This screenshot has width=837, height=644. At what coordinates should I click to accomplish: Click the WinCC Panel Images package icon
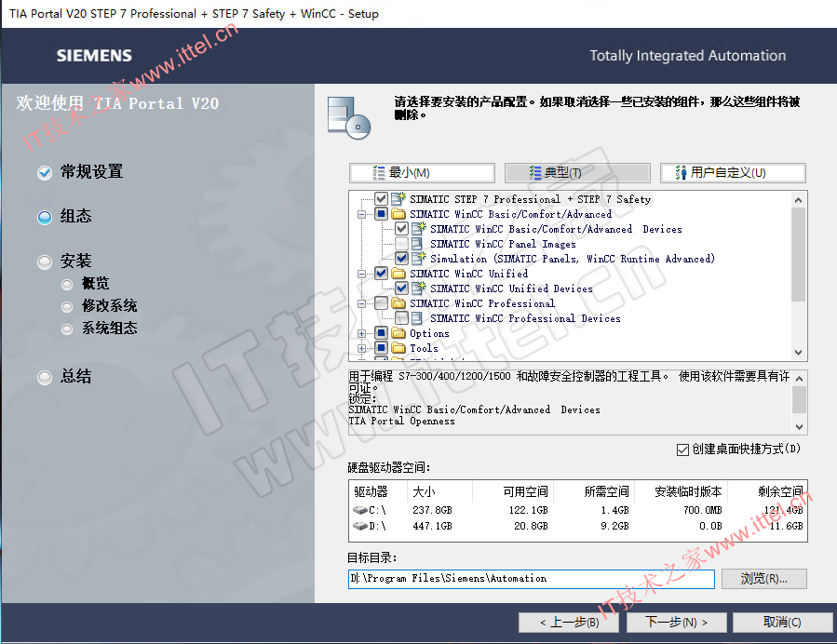[417, 244]
